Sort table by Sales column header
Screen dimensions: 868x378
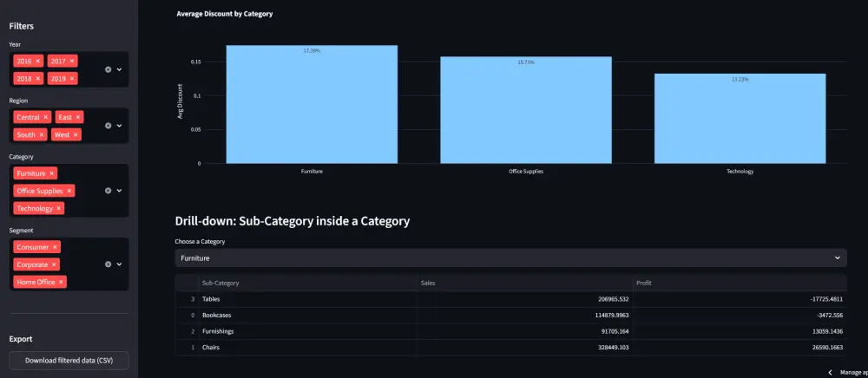point(525,283)
